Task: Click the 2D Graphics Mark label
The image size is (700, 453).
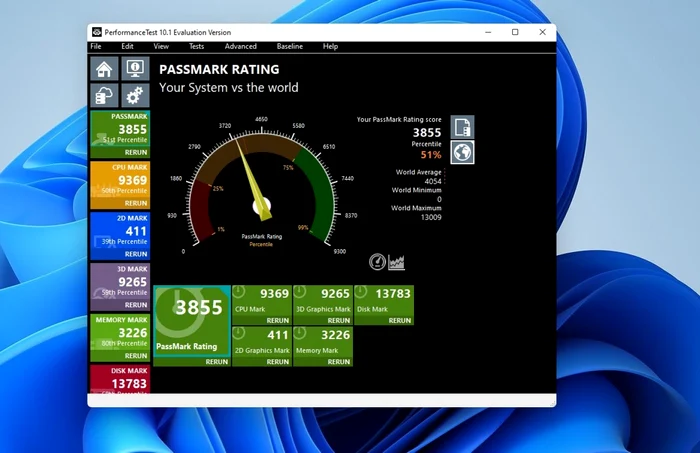Action: [x=262, y=350]
